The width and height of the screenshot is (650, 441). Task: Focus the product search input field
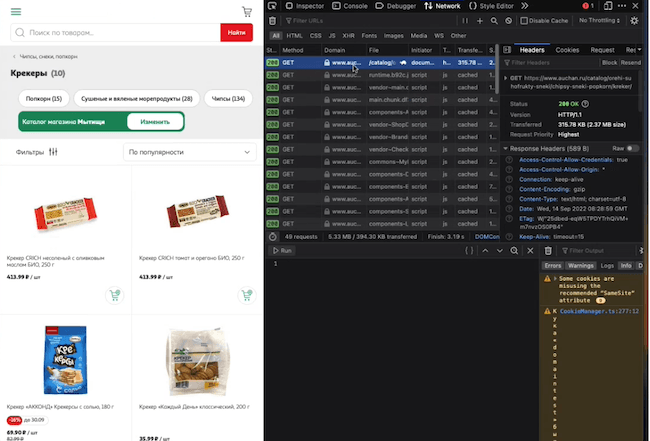point(116,32)
